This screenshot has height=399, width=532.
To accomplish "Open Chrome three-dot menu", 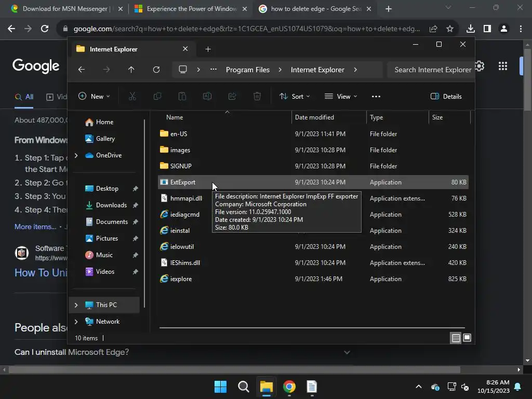I will point(521,29).
